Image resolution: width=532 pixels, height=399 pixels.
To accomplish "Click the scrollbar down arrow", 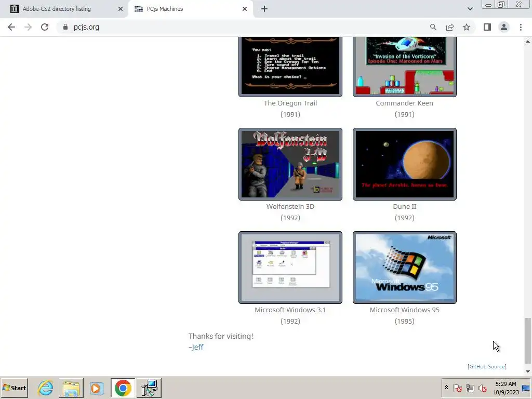I will coord(528,371).
